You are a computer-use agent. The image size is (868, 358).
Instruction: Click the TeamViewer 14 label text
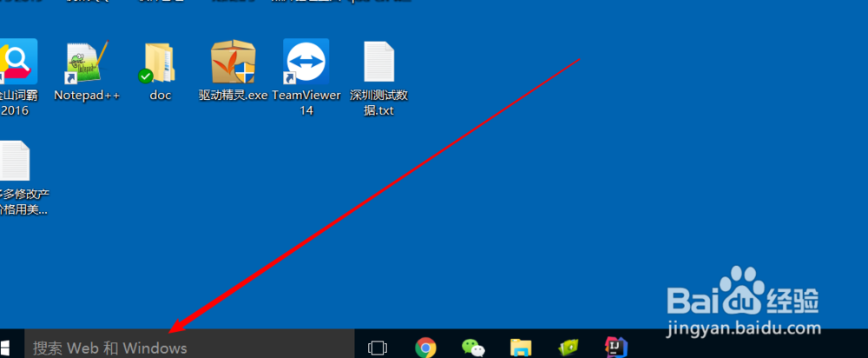pyautogui.click(x=306, y=103)
